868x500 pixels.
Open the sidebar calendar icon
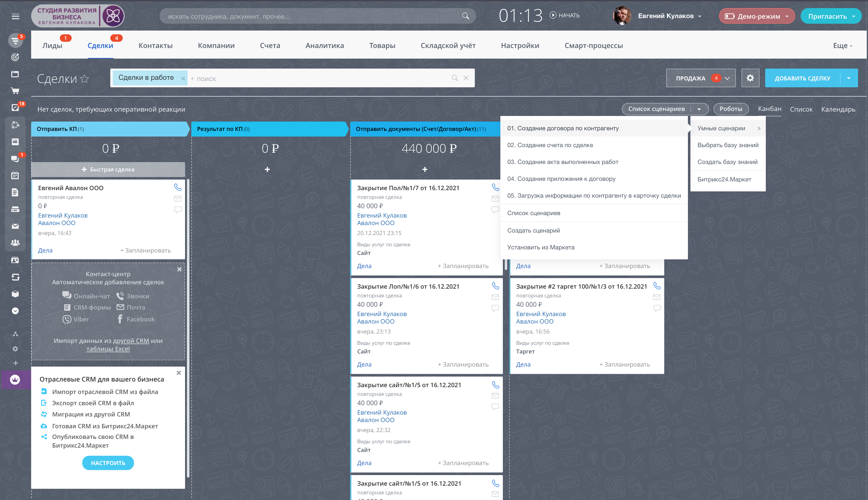point(15,175)
